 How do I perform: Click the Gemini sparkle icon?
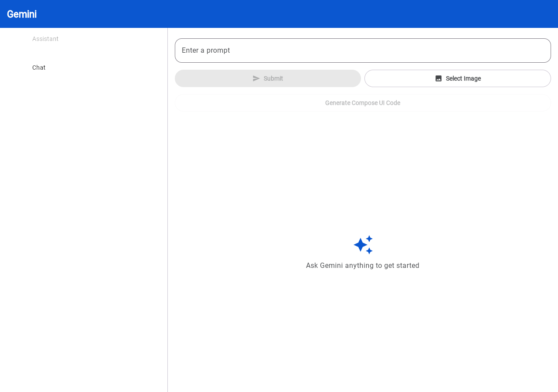coord(363,245)
